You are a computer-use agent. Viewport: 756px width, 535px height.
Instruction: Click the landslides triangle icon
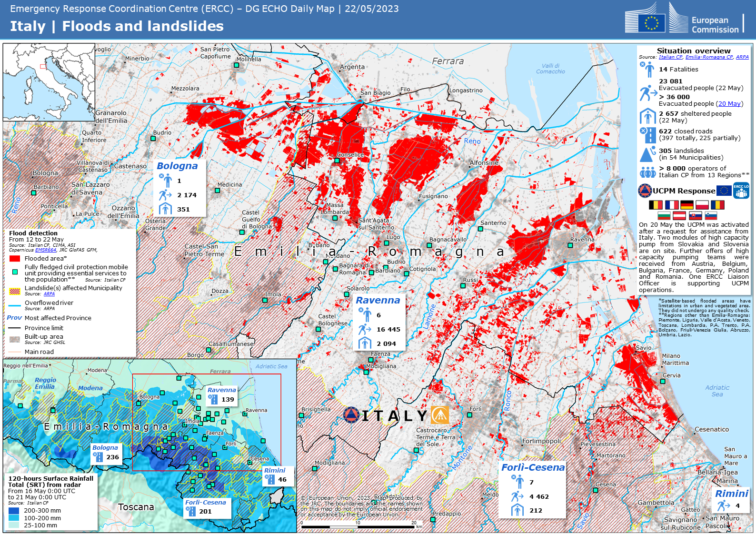tap(647, 154)
